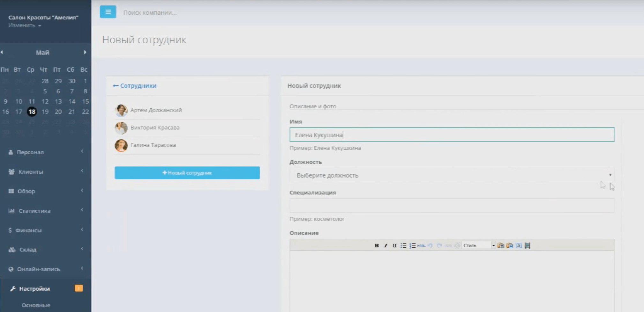Insert numbered list in description editor

click(x=412, y=245)
